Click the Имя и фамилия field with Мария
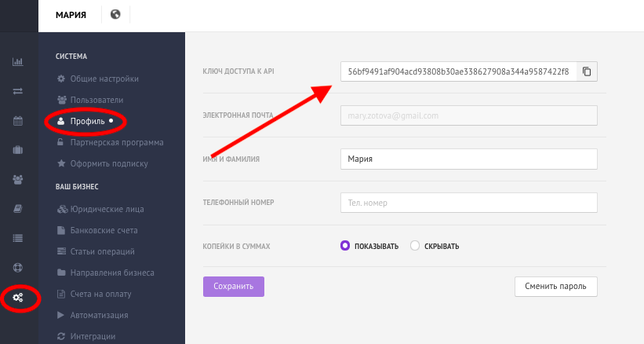This screenshot has height=344, width=644. coord(468,159)
